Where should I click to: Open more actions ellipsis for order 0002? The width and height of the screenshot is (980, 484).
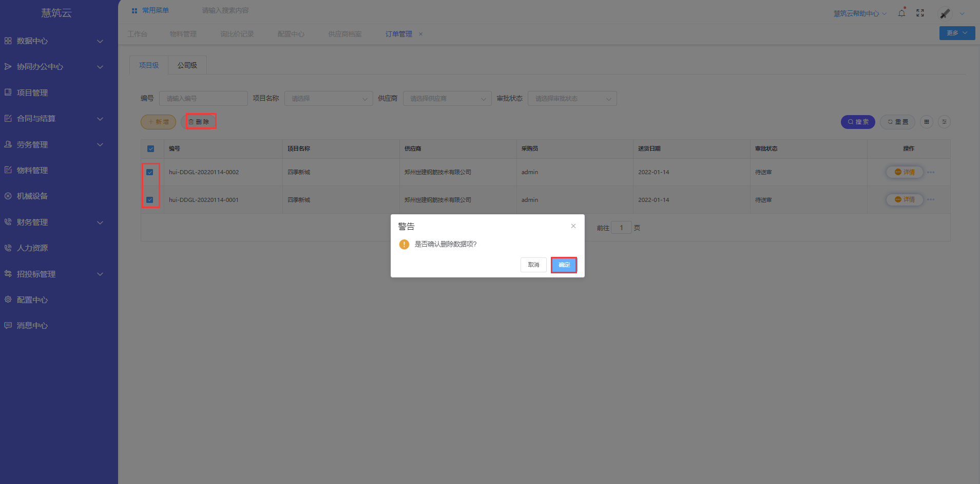click(x=931, y=172)
